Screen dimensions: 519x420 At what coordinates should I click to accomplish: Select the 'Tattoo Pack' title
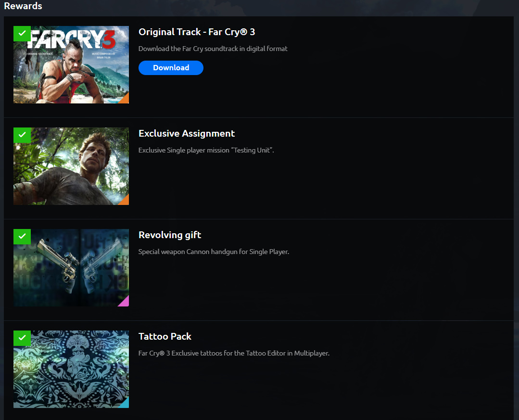[x=165, y=336]
